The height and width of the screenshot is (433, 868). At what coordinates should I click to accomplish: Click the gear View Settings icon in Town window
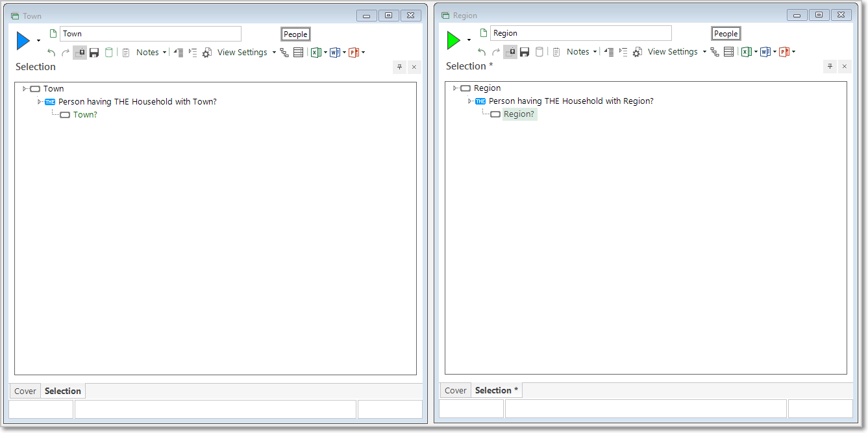click(207, 53)
